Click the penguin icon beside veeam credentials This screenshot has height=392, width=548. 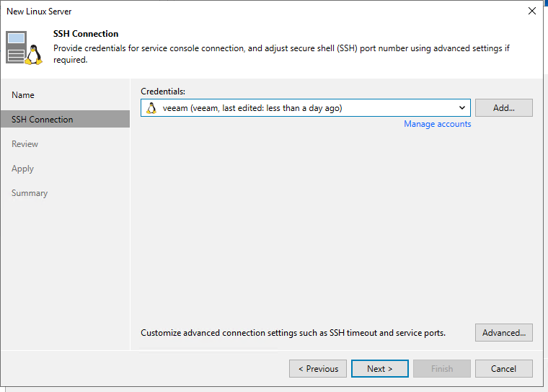tap(151, 108)
